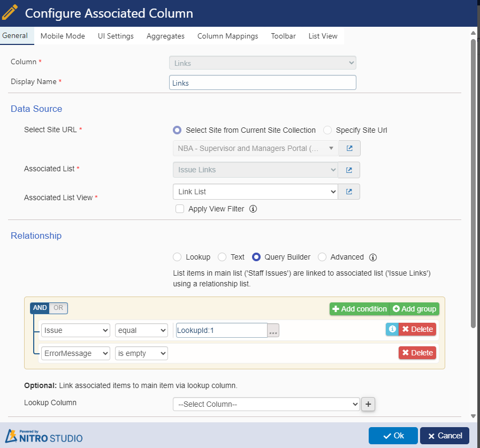Switch query group operator to OR
The image size is (480, 448).
(x=58, y=308)
